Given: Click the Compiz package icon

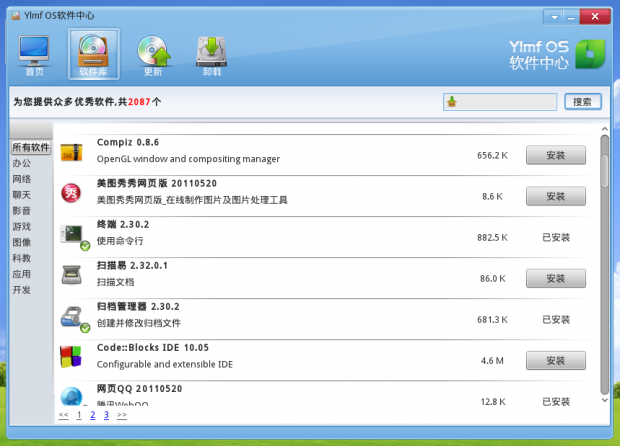Looking at the screenshot, I should pyautogui.click(x=72, y=153).
